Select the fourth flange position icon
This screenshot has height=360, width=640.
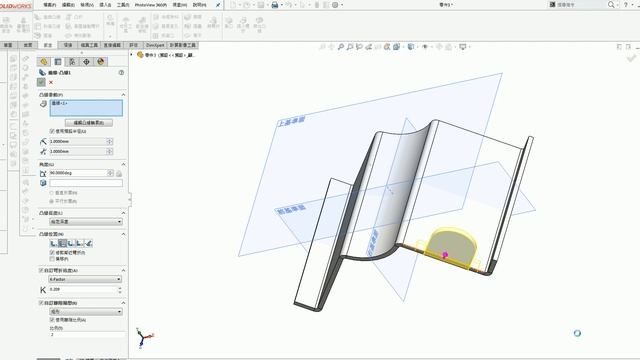[x=80, y=243]
